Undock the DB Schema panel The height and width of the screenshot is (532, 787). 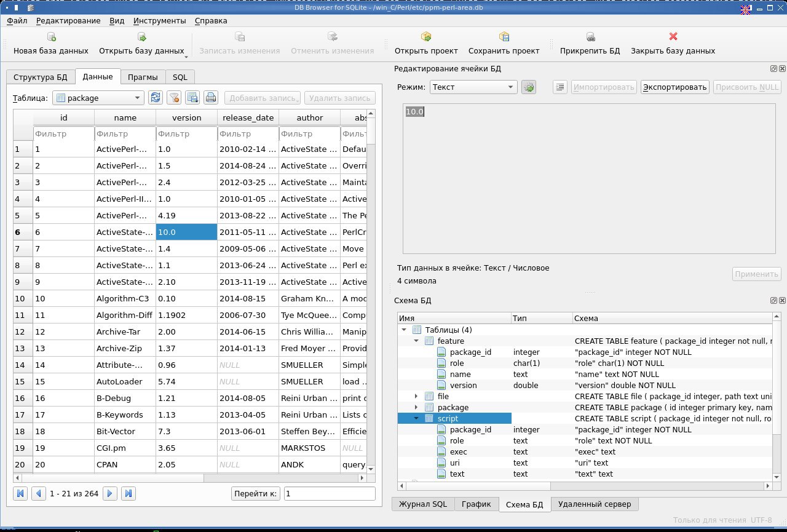[773, 301]
